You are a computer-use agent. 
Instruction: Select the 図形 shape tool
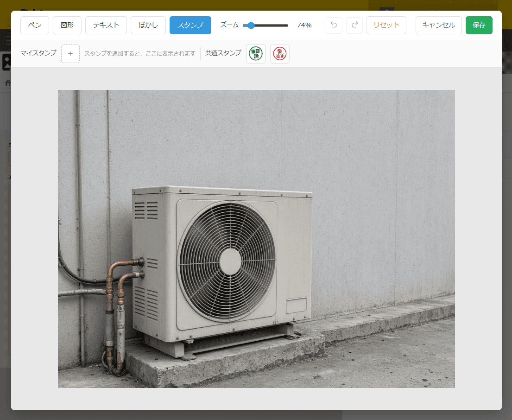[67, 25]
